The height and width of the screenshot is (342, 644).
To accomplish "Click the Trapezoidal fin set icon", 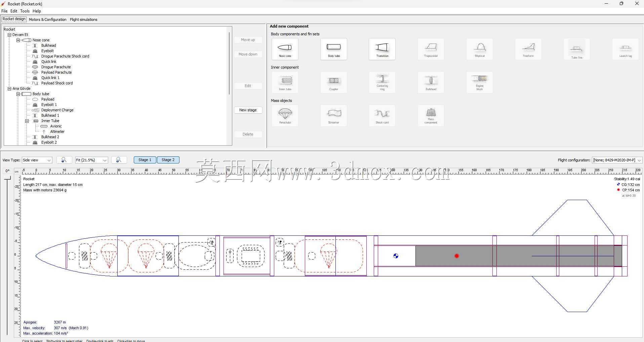I will tap(431, 49).
